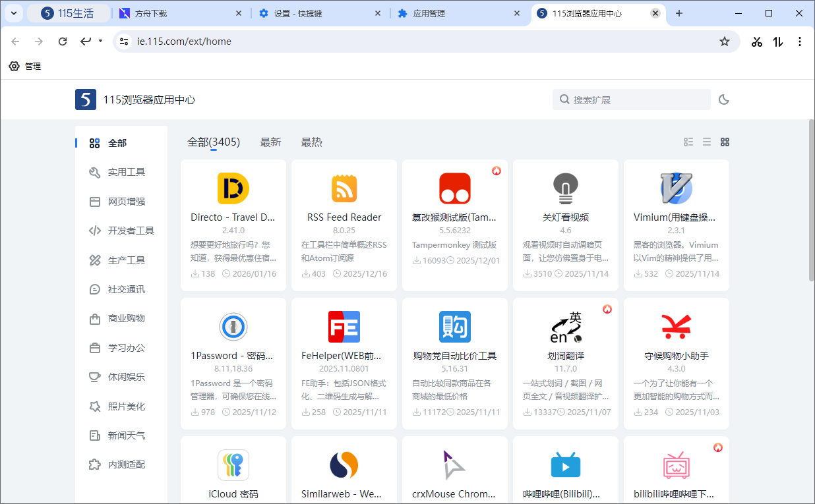Click the 115 app center logo
Image resolution: width=815 pixels, height=504 pixels.
86,99
